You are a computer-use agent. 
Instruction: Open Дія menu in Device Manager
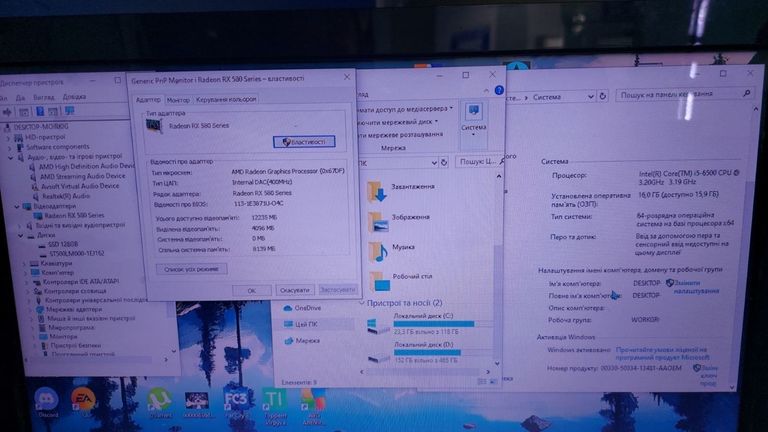[20, 97]
